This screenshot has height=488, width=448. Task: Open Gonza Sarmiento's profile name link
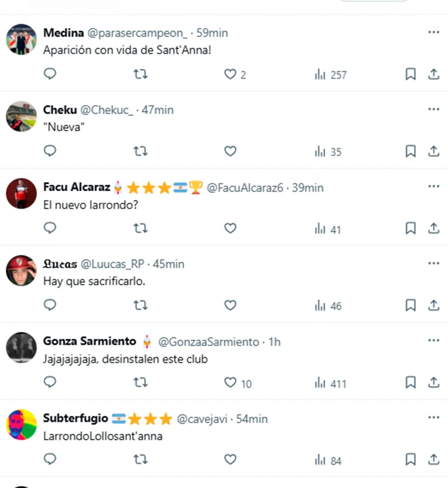click(90, 342)
